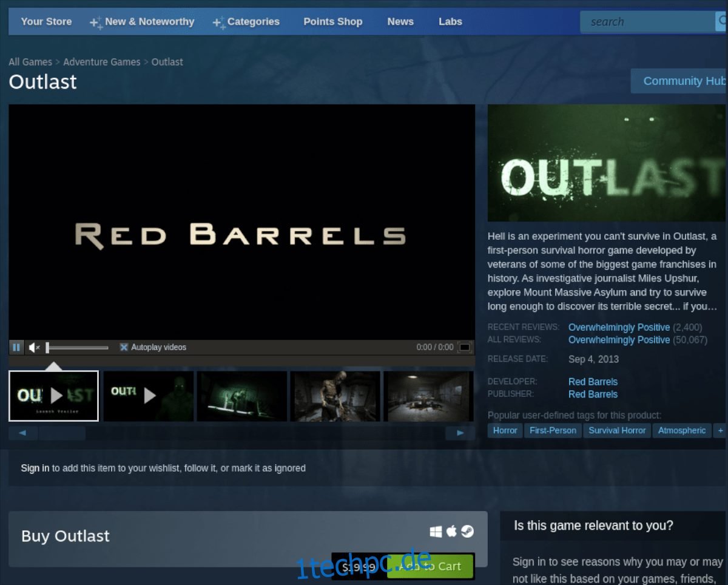Expand more tags with the plus button
This screenshot has width=728, height=585.
click(720, 430)
